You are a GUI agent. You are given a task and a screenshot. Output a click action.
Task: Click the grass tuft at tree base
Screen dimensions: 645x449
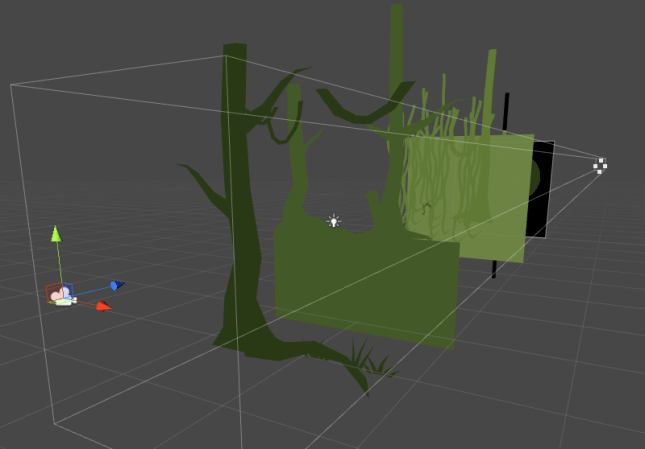click(x=372, y=360)
